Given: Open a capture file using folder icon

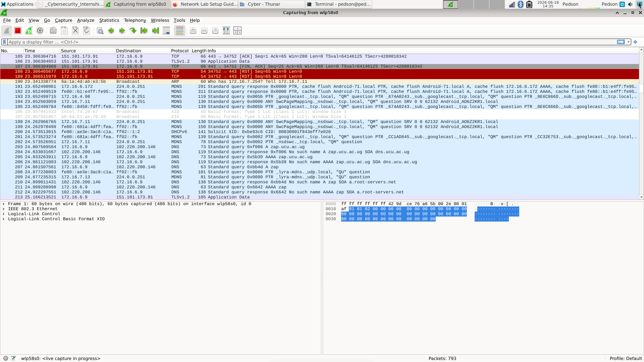Looking at the screenshot, I should (53, 31).
